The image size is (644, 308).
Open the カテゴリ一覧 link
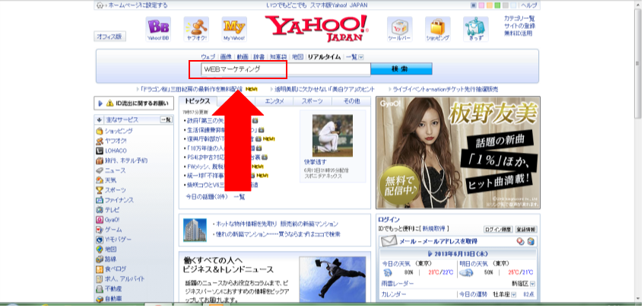point(519,18)
